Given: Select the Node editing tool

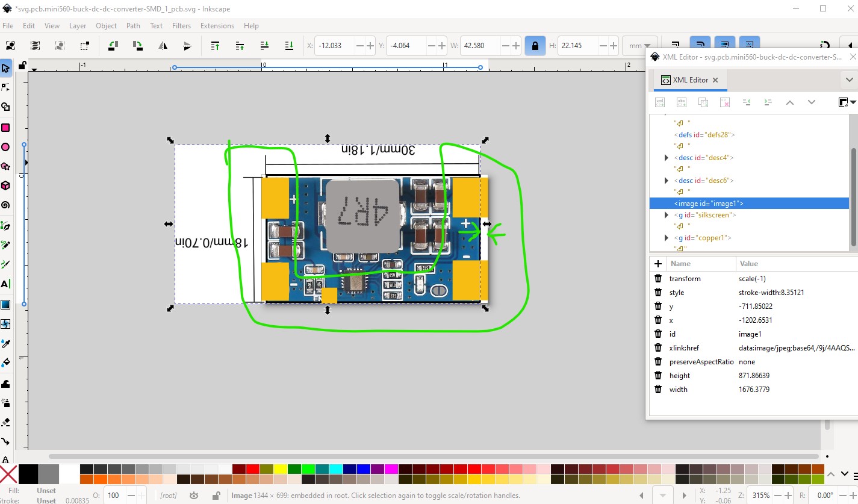Looking at the screenshot, I should [5, 87].
